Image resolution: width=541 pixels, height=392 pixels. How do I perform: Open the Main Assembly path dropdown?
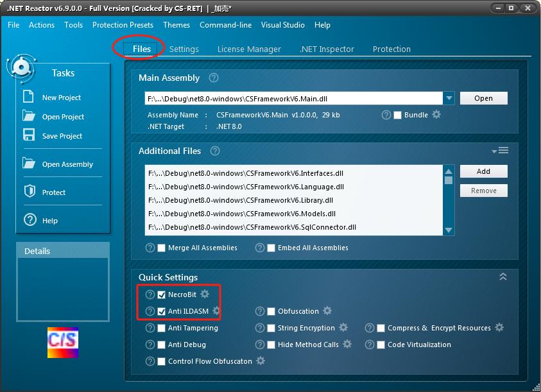pyautogui.click(x=449, y=98)
